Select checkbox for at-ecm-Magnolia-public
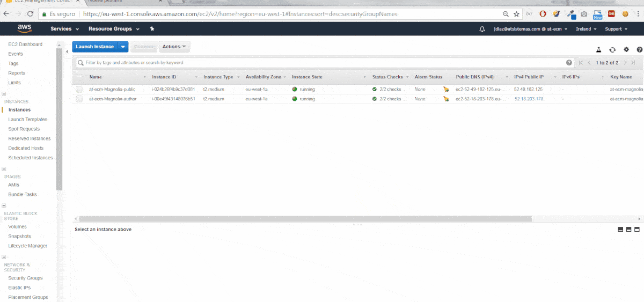Screen dimensions: 644x302 79,90
